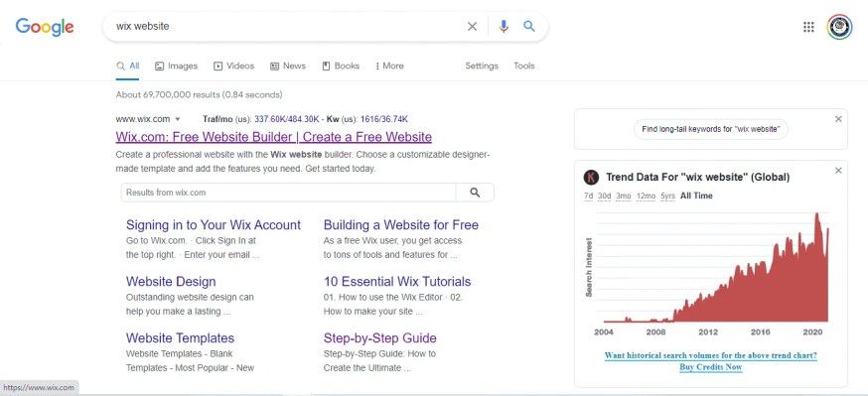Image resolution: width=868 pixels, height=396 pixels.
Task: Click the 'Want historical search volumes' link
Action: coord(710,355)
